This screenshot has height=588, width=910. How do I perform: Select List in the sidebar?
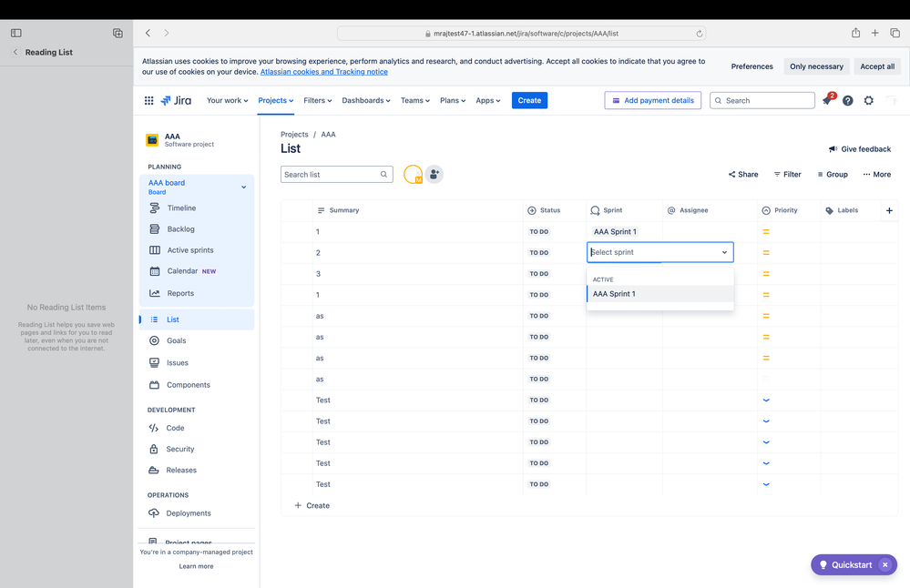pos(197,319)
